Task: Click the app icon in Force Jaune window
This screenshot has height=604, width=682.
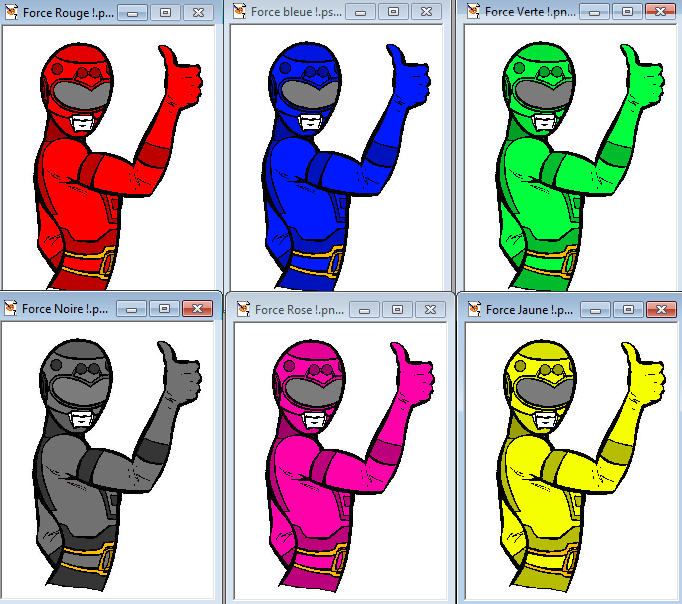Action: tap(475, 309)
